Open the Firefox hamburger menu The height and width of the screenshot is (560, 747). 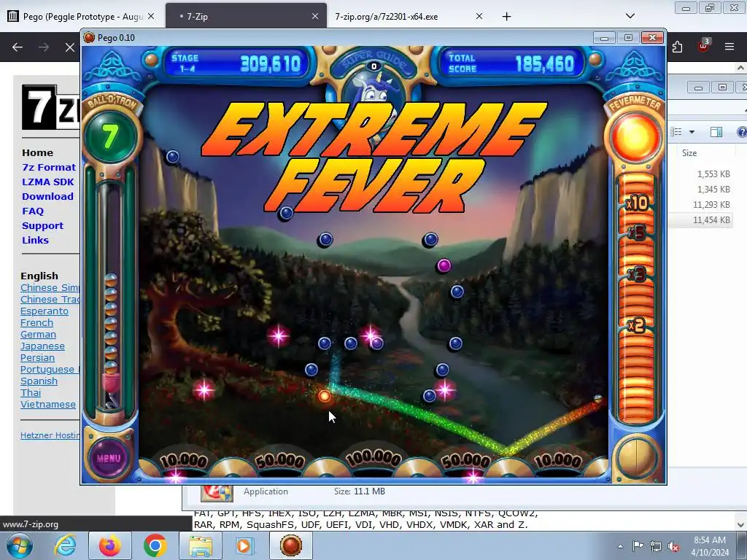pos(729,47)
